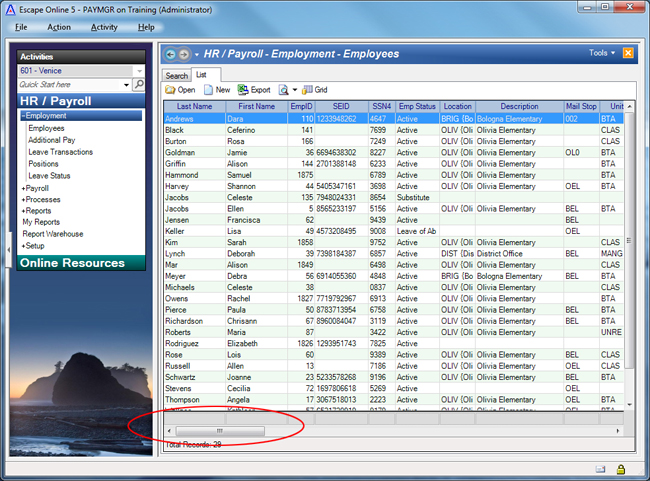Open the 601 - Venice organization dropdown
Screen dimensions: 650x481
coord(139,71)
